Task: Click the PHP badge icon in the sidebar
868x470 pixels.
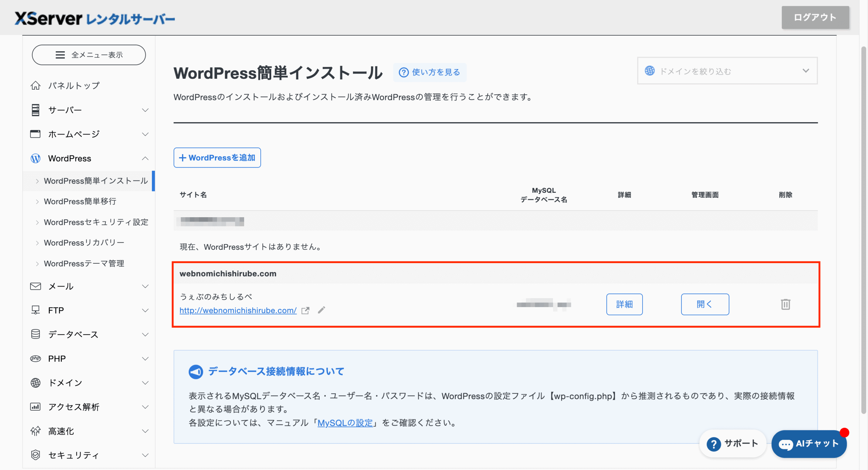Action: pos(36,359)
